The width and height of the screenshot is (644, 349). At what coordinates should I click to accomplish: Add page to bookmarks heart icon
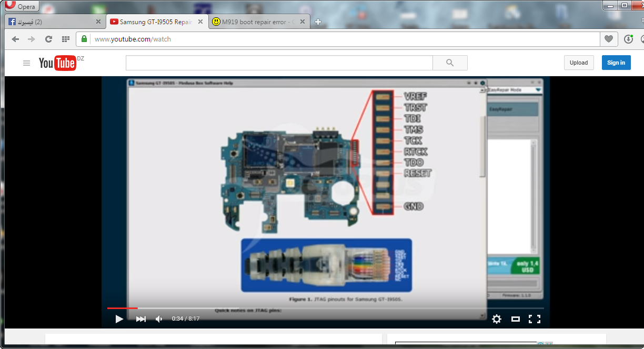[609, 39]
